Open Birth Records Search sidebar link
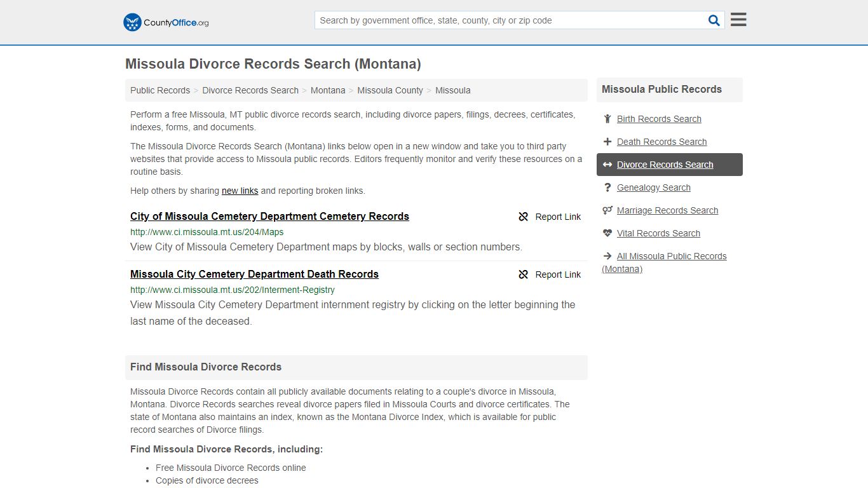868x488 pixels. point(659,119)
